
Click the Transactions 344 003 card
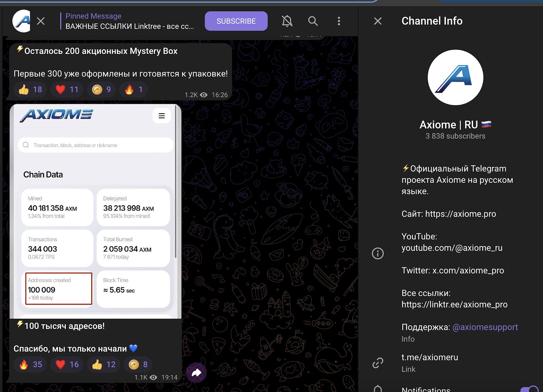pyautogui.click(x=57, y=248)
